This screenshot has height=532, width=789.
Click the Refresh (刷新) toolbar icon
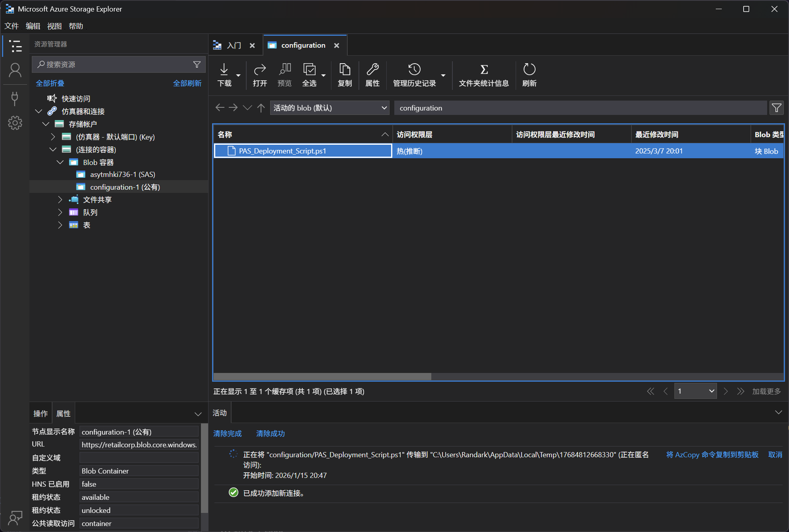(529, 70)
